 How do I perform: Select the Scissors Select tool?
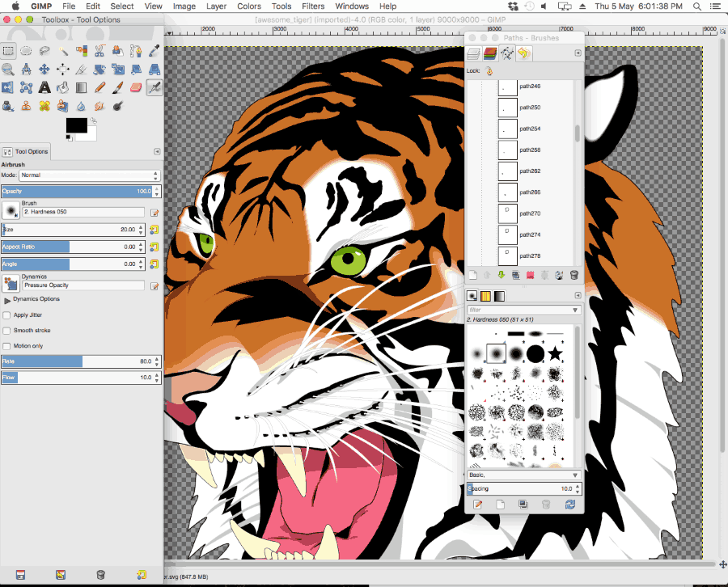(99, 51)
